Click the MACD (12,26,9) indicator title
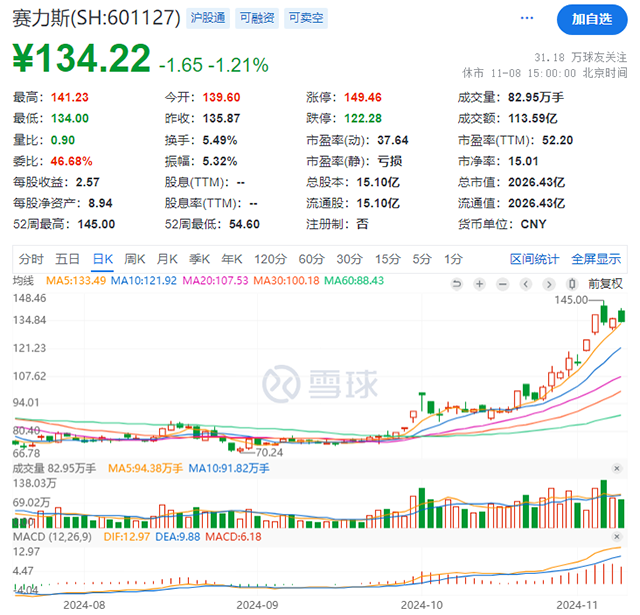Viewport: 640px width, 615px height. click(x=52, y=537)
